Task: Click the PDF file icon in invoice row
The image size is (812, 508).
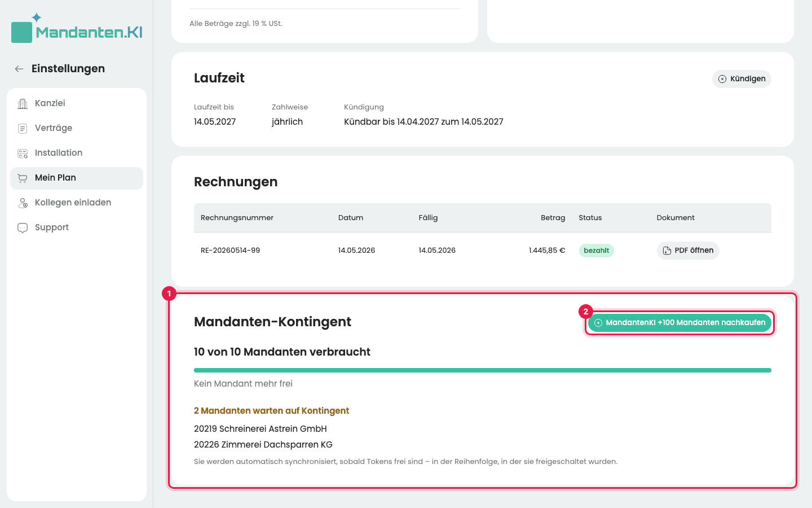Action: 667,251
